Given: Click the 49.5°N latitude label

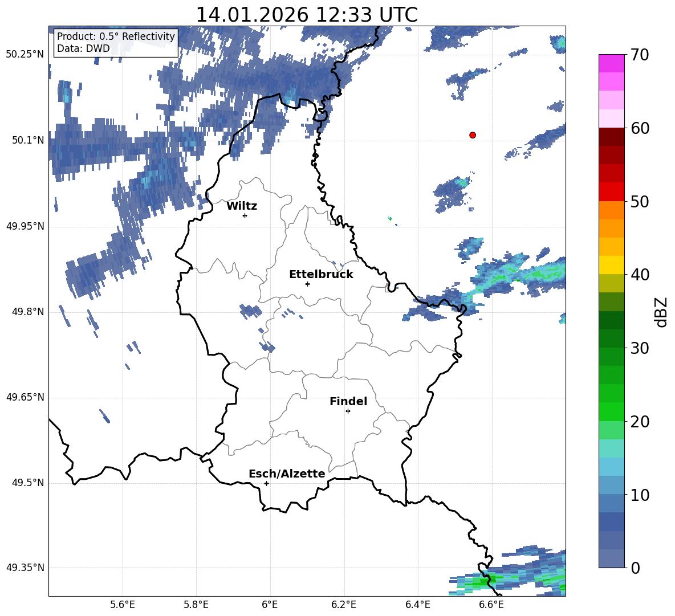Looking at the screenshot, I should point(28,483).
